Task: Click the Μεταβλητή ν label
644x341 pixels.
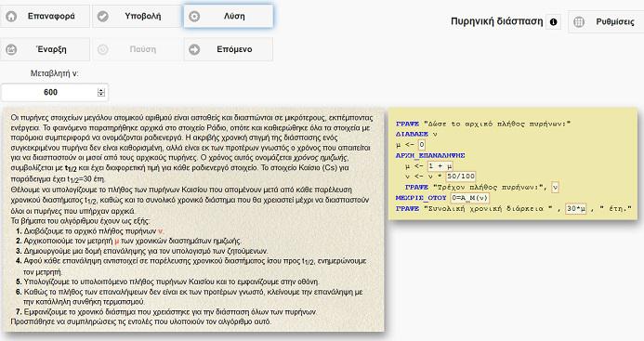Action: tap(54, 73)
